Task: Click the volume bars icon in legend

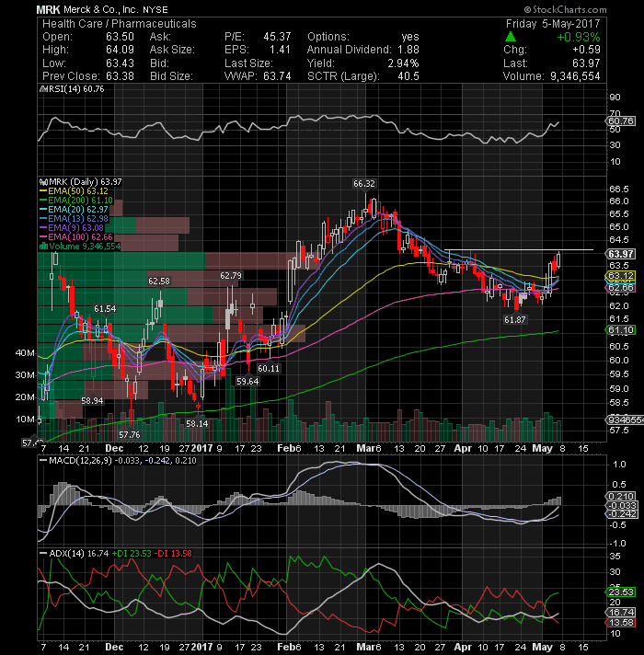Action: pyautogui.click(x=43, y=247)
